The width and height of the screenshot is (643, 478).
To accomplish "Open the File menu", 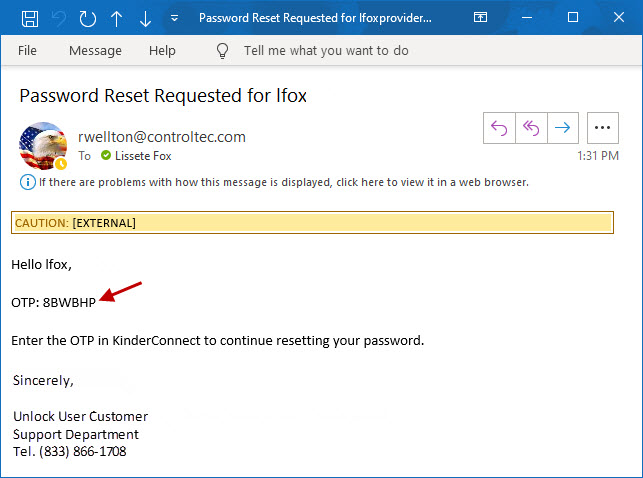I will pyautogui.click(x=27, y=50).
